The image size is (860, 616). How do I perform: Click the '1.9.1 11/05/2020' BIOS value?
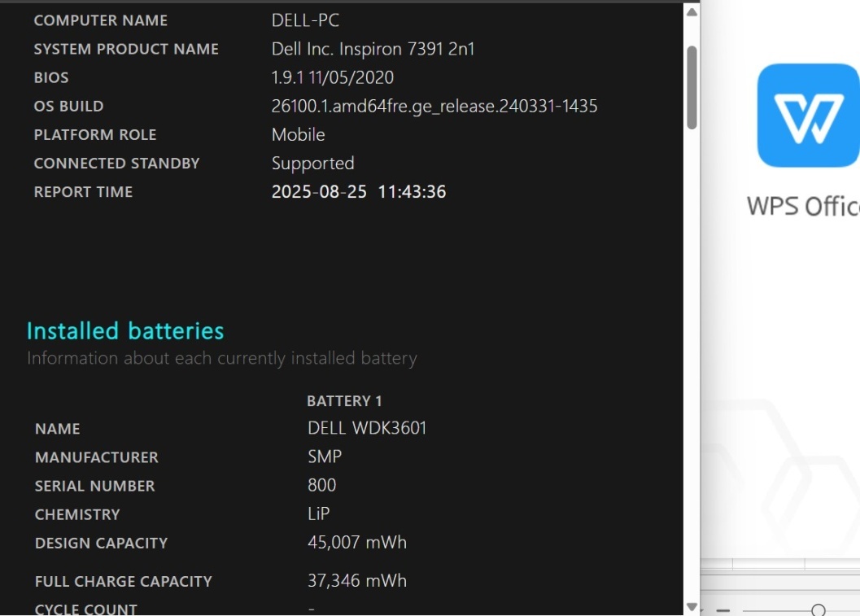[333, 77]
